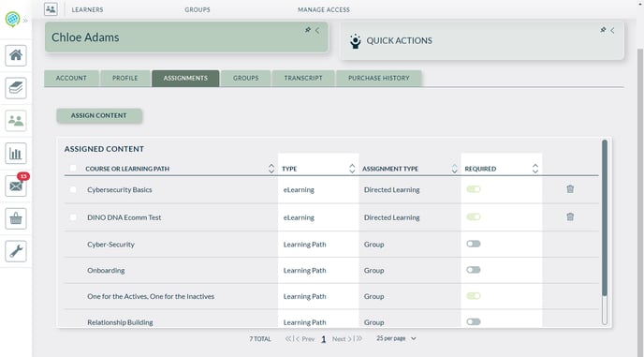Collapse the Chloe Adams panel

pos(317,30)
